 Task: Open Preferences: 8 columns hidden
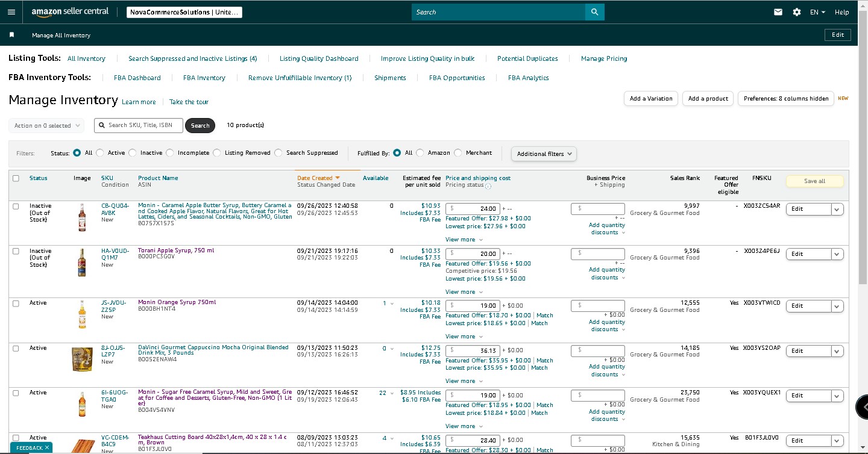click(x=786, y=99)
